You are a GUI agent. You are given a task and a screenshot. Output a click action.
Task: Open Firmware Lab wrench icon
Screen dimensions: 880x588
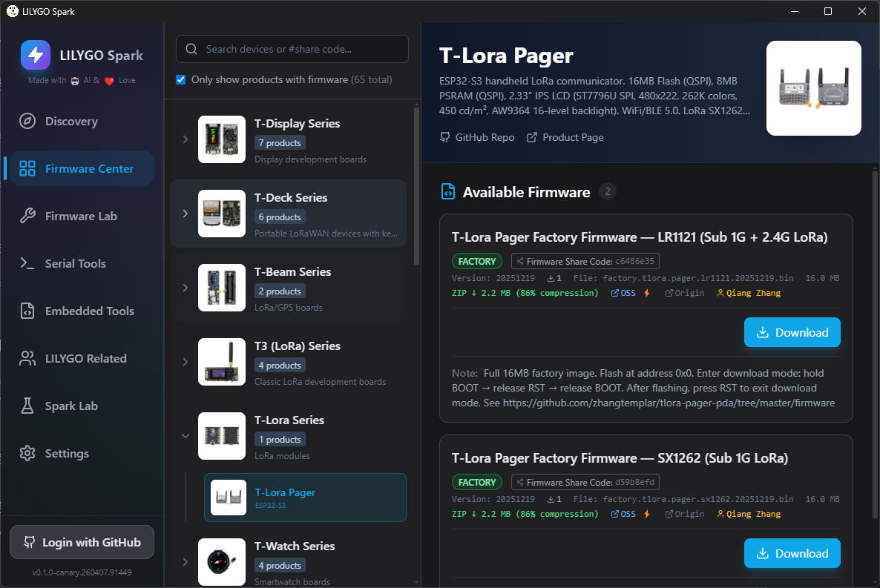pyautogui.click(x=27, y=217)
